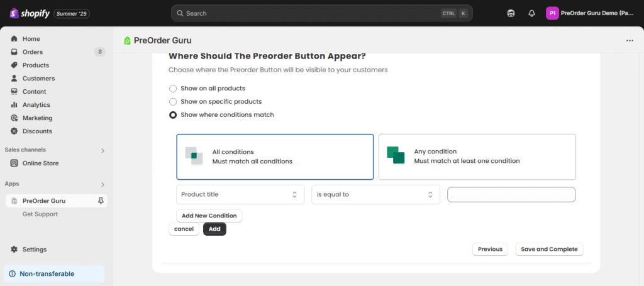Click the empty condition value text field
The image size is (644, 286).
[511, 195]
